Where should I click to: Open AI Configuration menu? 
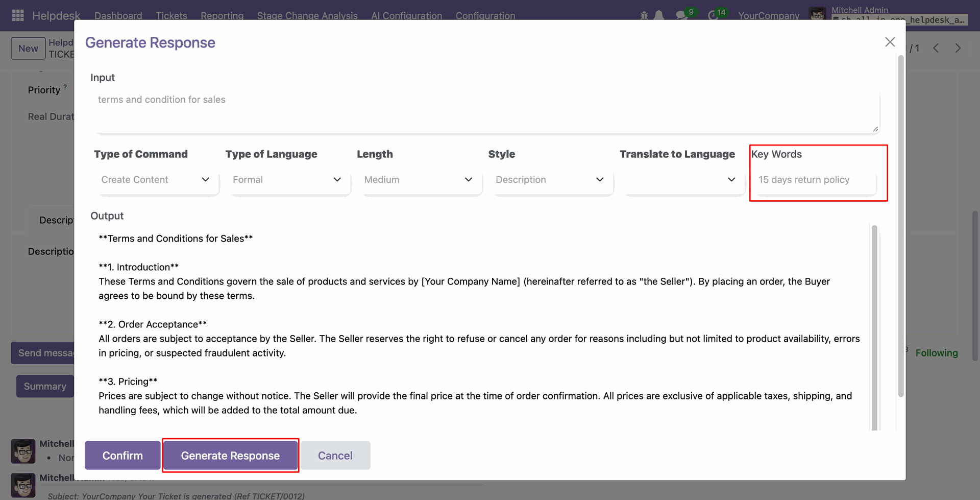pyautogui.click(x=407, y=15)
